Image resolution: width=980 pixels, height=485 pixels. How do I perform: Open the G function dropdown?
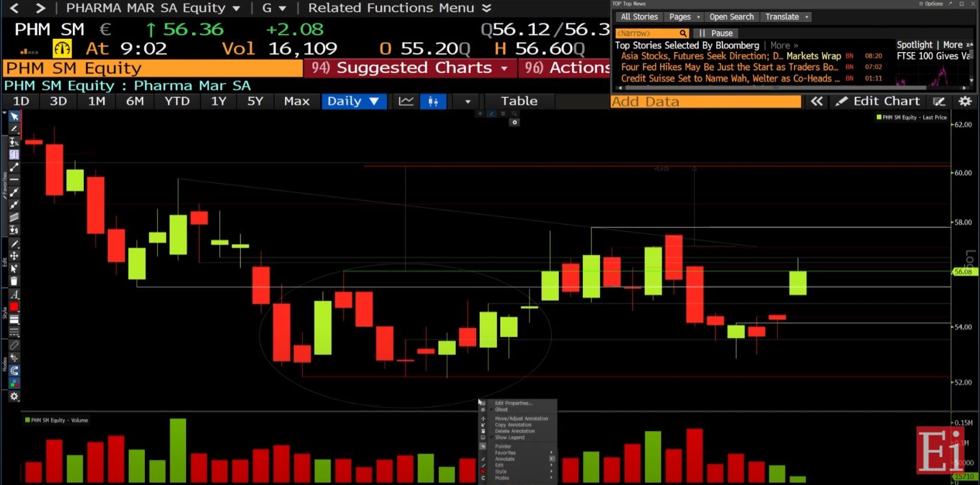[274, 8]
